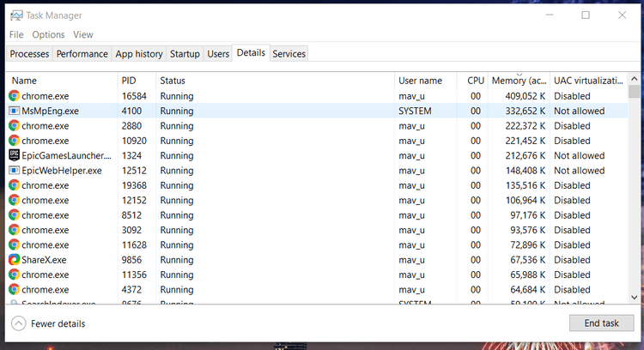Viewport: 644px width, 350px height.
Task: Click chrome icon in row PID 12152
Action: (x=14, y=200)
